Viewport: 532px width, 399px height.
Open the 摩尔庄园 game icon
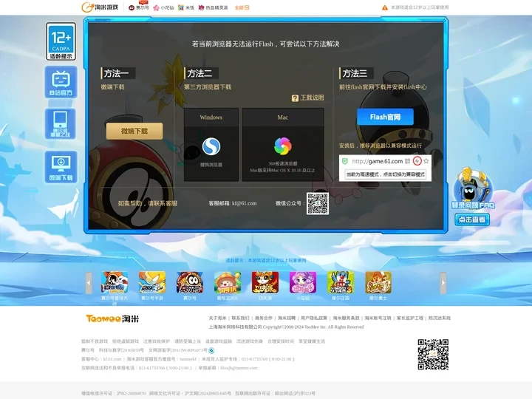[341, 282]
